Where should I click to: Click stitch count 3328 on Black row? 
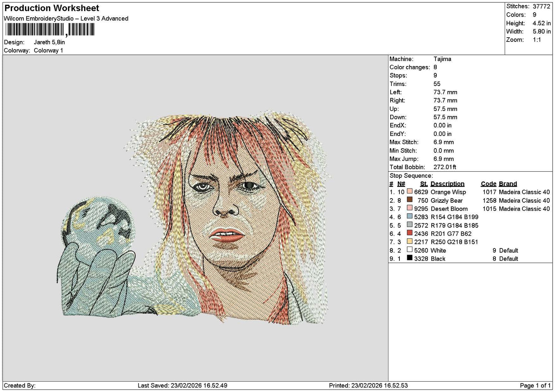pos(421,259)
